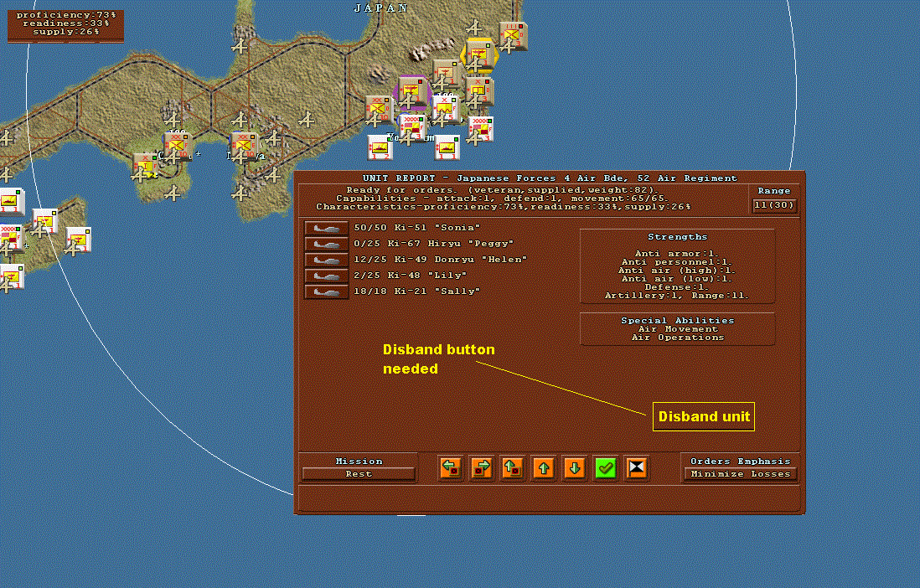The height and width of the screenshot is (588, 920).
Task: Click the Range 11(30) value box
Action: tap(774, 205)
